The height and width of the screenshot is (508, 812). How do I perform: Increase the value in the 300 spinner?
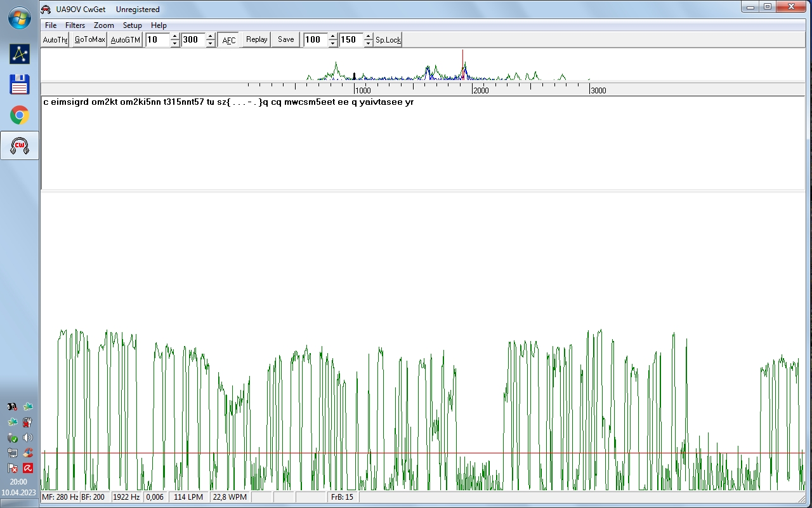211,36
